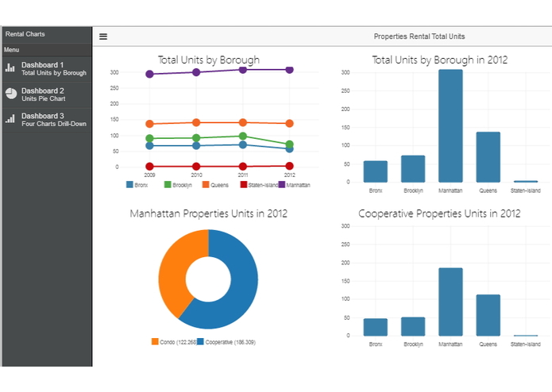
Task: Select the Brooklyn 2010 data point
Action: [x=196, y=138]
